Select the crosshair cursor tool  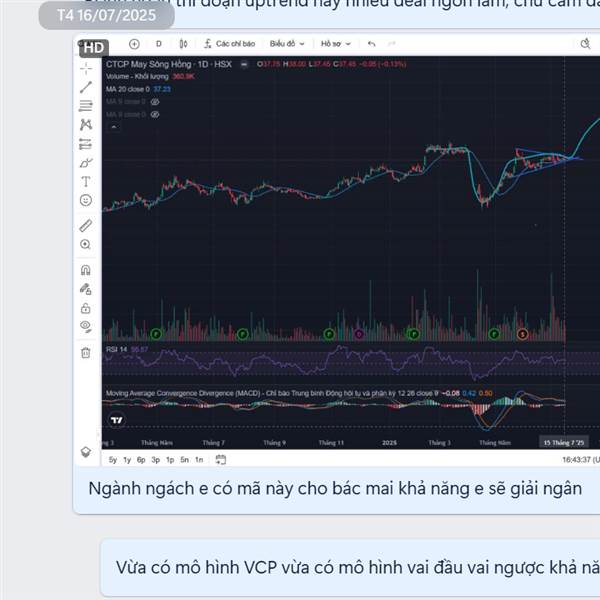point(86,68)
